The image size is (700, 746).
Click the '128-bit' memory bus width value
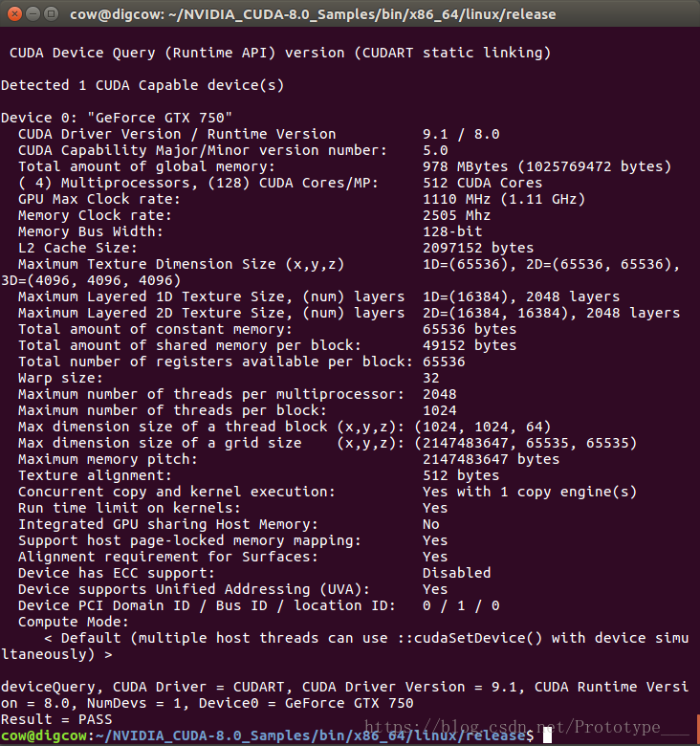point(452,231)
